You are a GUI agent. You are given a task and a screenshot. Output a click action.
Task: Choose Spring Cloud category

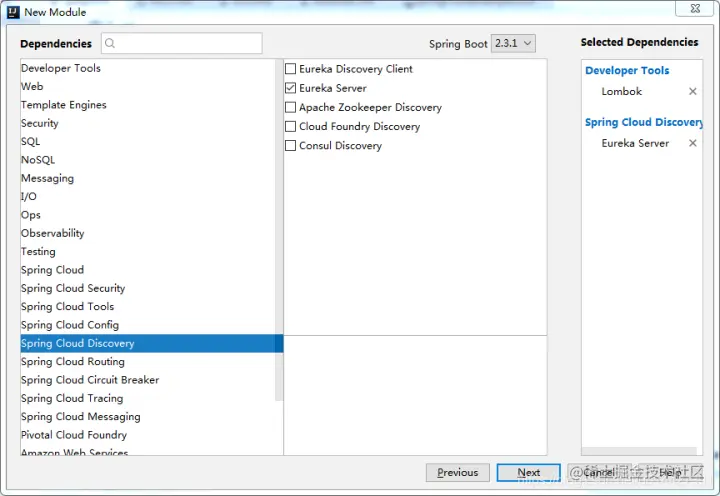pos(148,270)
